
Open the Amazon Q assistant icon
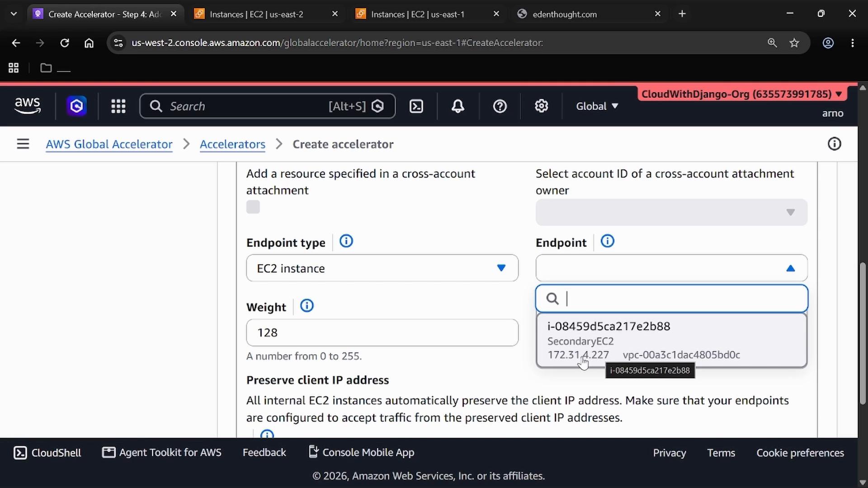point(76,106)
